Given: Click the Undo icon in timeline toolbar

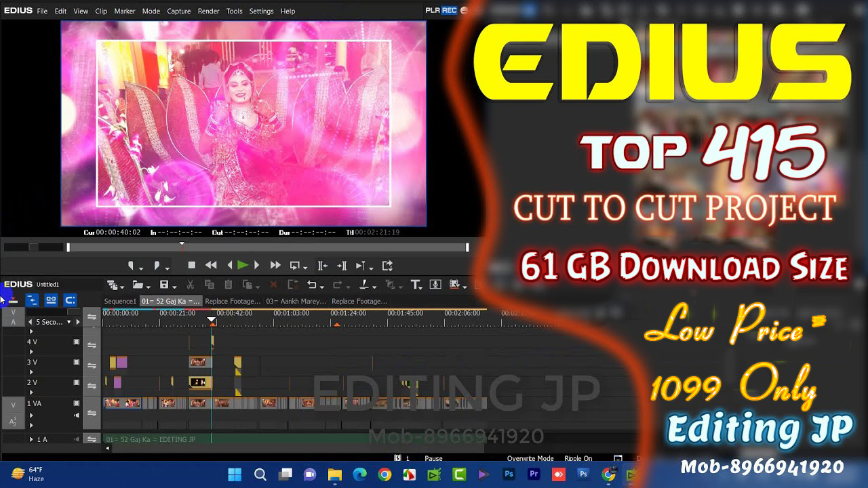Looking at the screenshot, I should click(x=311, y=285).
